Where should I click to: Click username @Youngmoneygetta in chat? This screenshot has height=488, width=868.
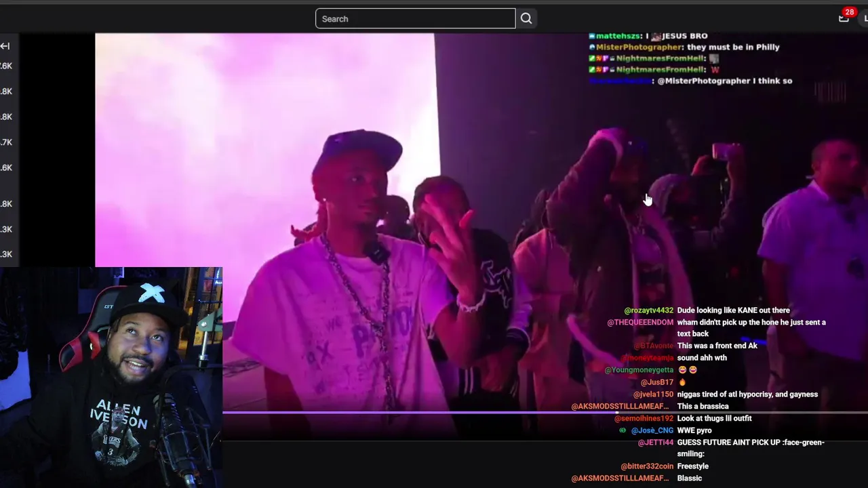639,370
